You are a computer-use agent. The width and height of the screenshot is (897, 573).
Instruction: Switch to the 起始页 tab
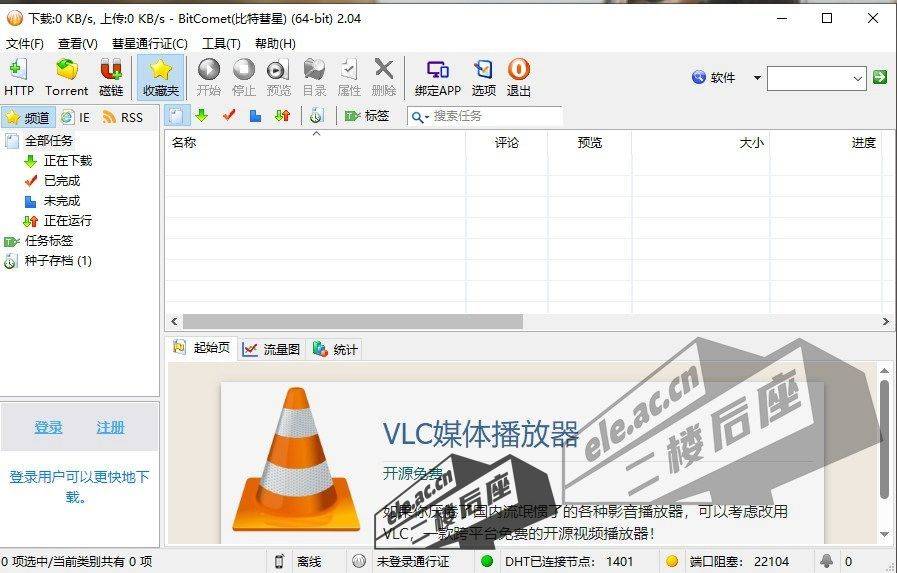click(x=202, y=348)
